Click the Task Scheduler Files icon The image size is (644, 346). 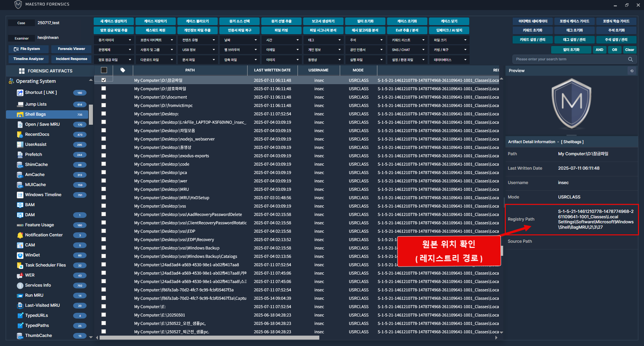click(x=20, y=265)
